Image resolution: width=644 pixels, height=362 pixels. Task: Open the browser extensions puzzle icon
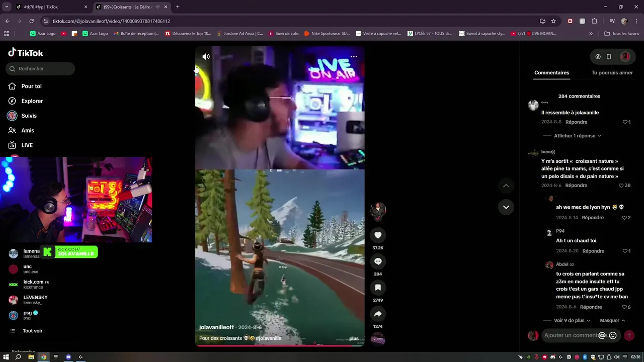pyautogui.click(x=594, y=21)
